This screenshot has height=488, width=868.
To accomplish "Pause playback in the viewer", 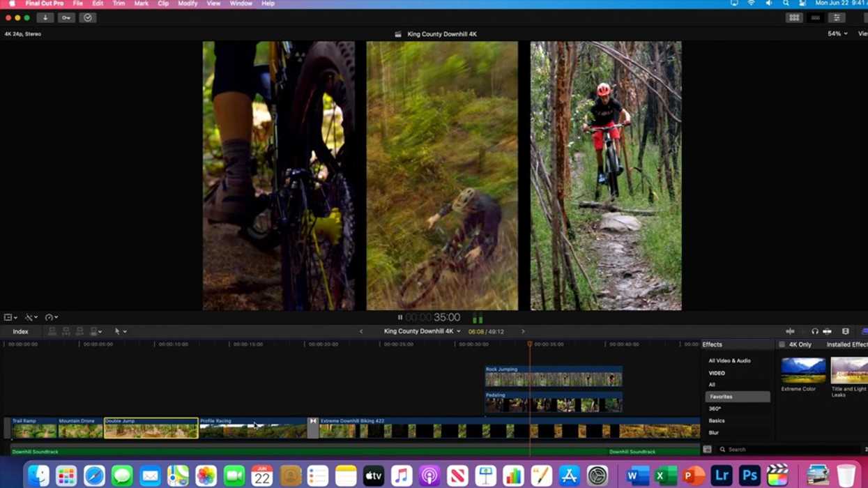I will [x=400, y=317].
